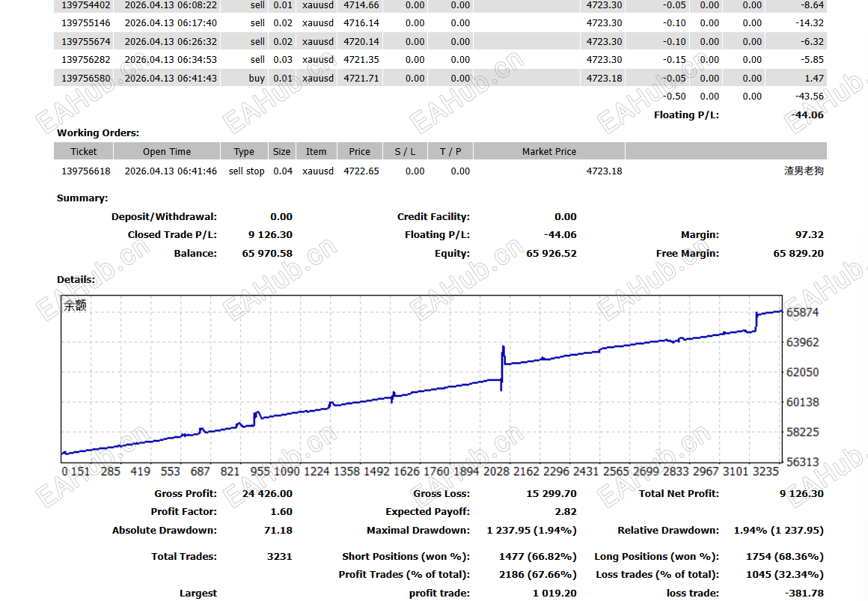Click the y-axis label 62050
The image size is (868, 601).
[x=802, y=372]
